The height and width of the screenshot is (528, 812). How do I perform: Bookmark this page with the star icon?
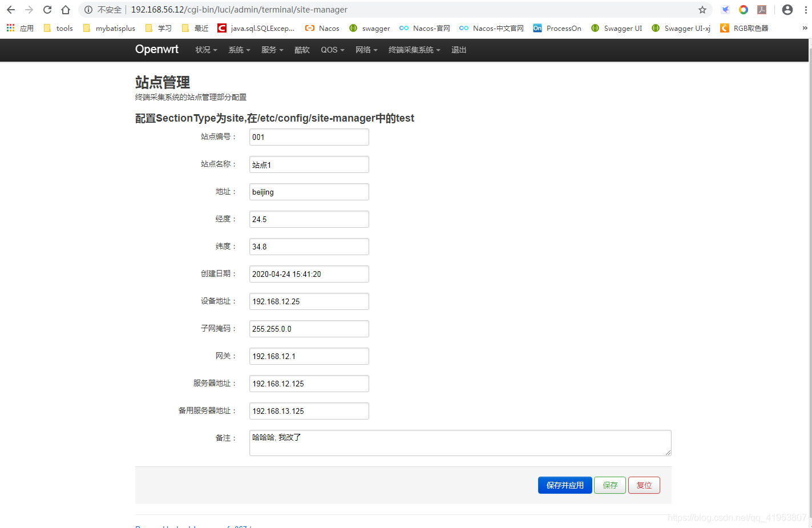click(x=702, y=10)
